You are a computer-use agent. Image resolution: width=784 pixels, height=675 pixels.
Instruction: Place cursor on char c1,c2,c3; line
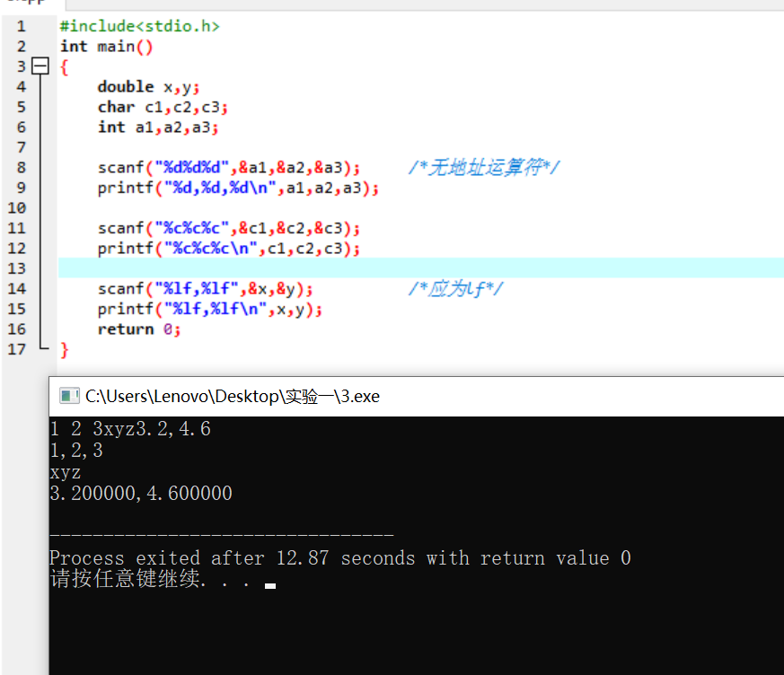pos(163,107)
